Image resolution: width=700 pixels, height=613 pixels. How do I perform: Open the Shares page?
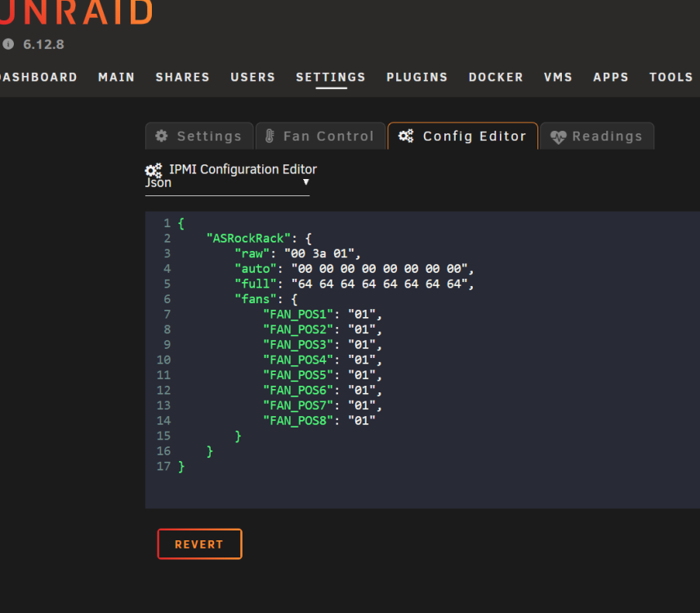coord(183,78)
